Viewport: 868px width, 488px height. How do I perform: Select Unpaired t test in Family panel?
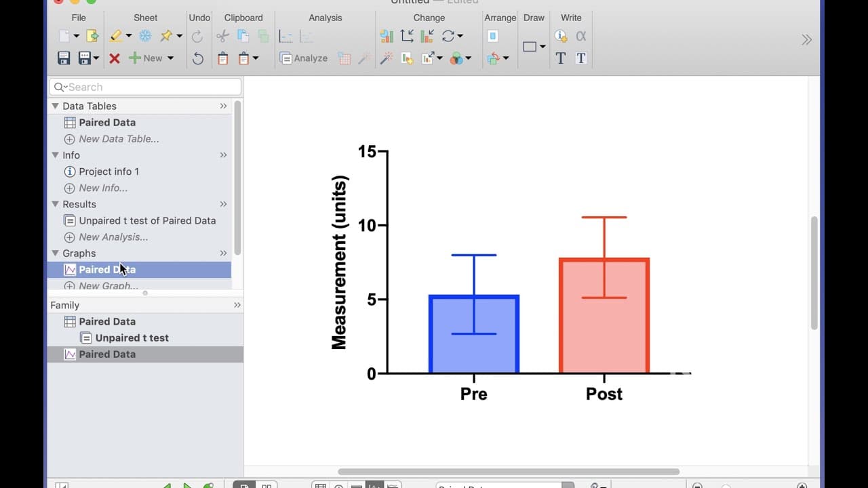[132, 338]
